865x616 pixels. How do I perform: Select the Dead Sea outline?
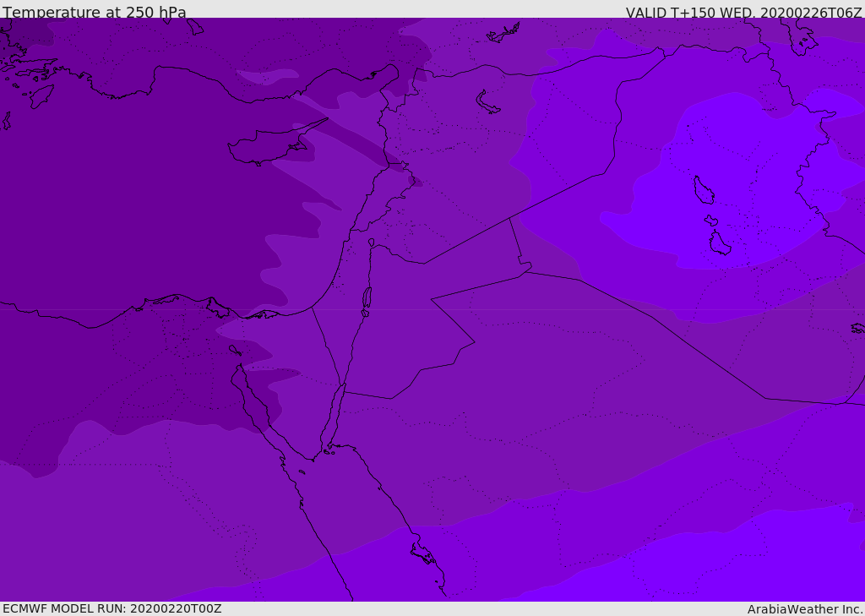pos(367,298)
